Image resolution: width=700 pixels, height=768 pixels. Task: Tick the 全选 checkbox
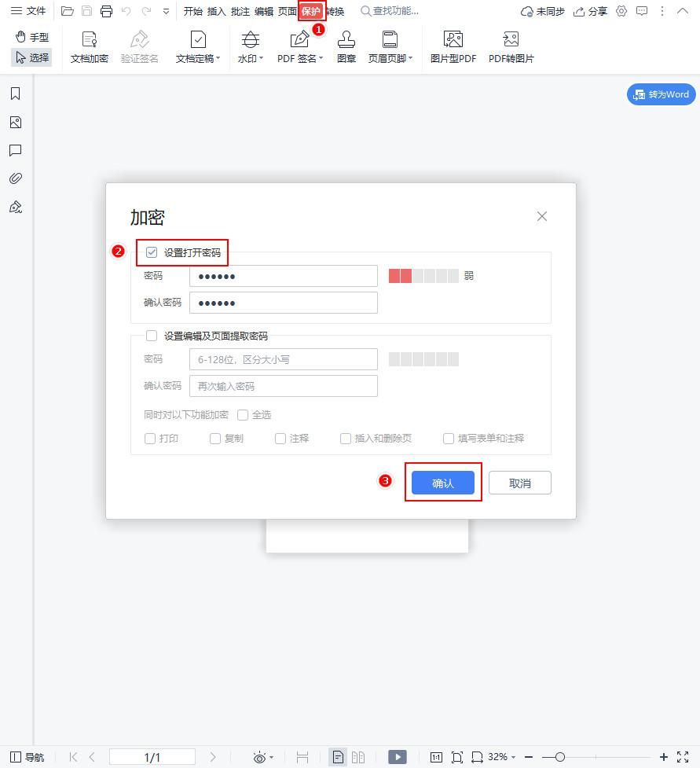[x=243, y=415]
